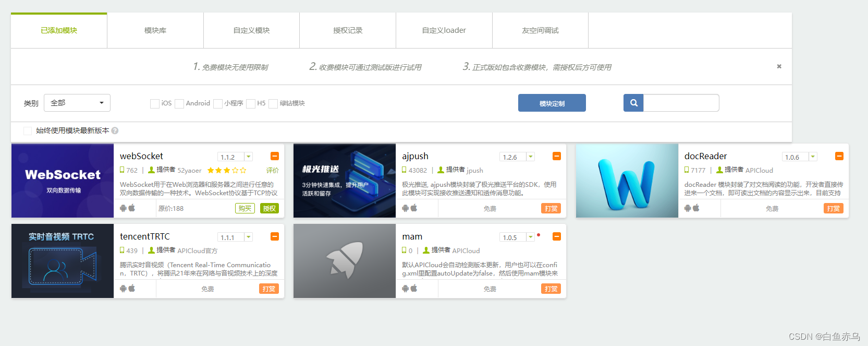Click the Apple icon on ajpush card

coord(414,208)
